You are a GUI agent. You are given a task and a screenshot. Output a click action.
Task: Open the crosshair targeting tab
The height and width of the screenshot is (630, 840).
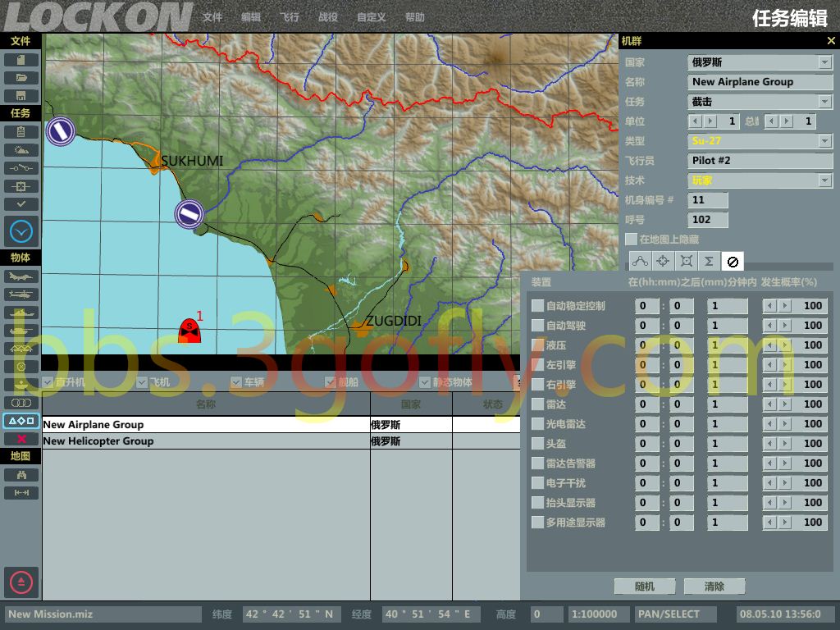(x=663, y=262)
